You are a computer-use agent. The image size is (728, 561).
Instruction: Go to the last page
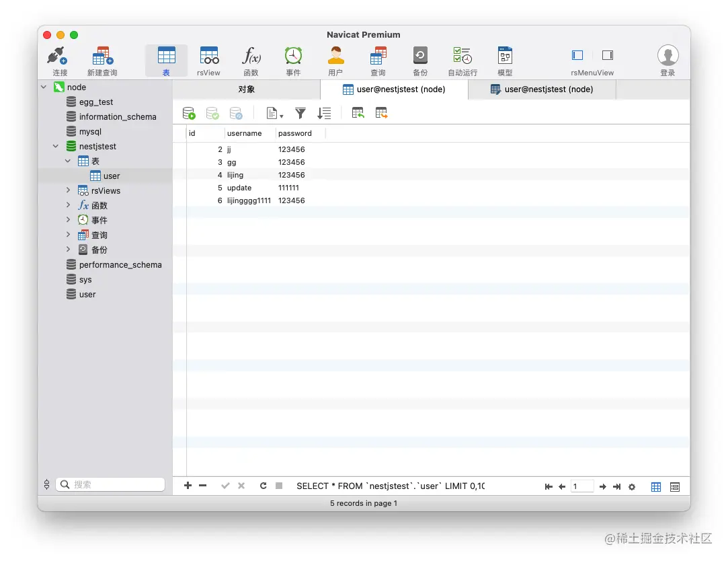[x=616, y=486]
